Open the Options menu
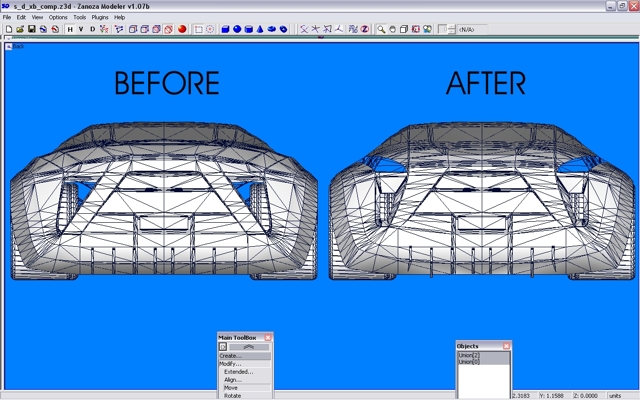Viewport: 640px width, 400px height. click(58, 17)
